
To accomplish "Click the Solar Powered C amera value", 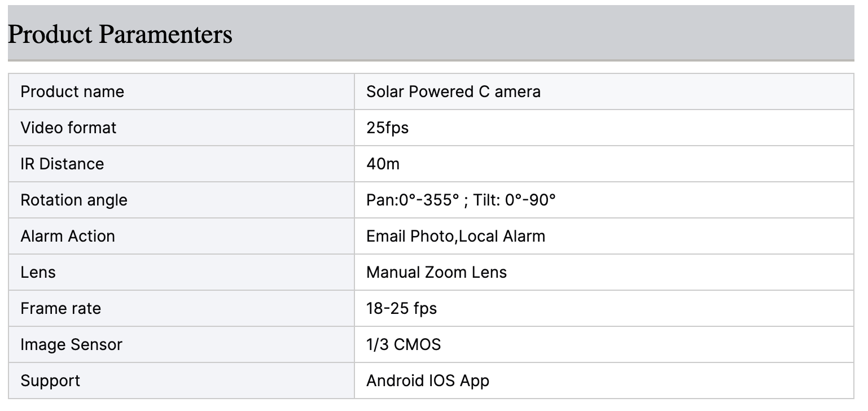I will click(453, 91).
